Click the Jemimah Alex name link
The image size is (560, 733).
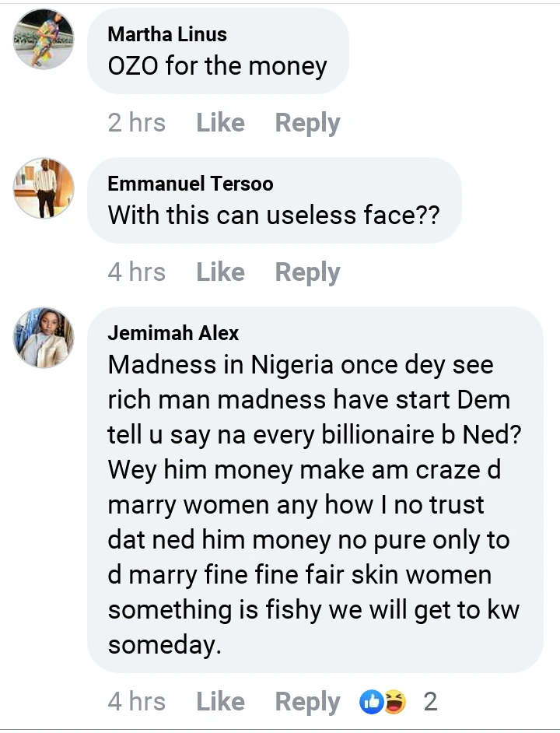pyautogui.click(x=173, y=333)
